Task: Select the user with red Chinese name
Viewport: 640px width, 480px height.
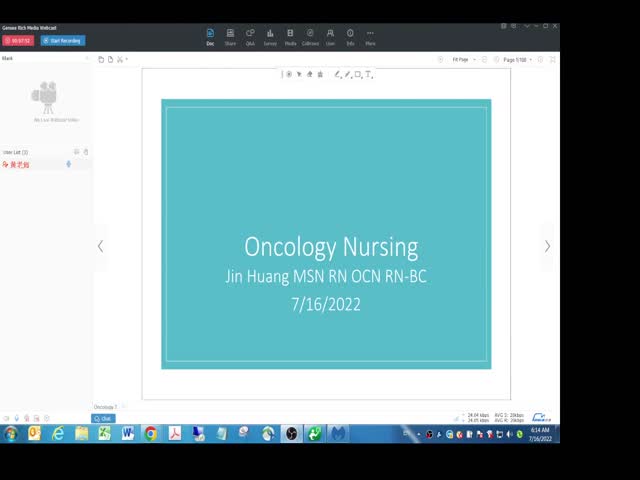Action: click(20, 164)
